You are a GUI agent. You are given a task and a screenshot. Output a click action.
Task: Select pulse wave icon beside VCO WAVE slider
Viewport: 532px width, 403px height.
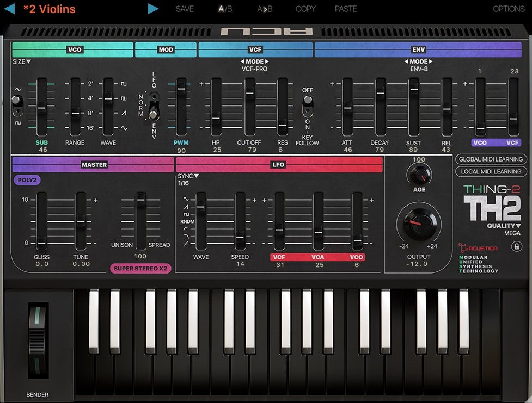[x=124, y=98]
